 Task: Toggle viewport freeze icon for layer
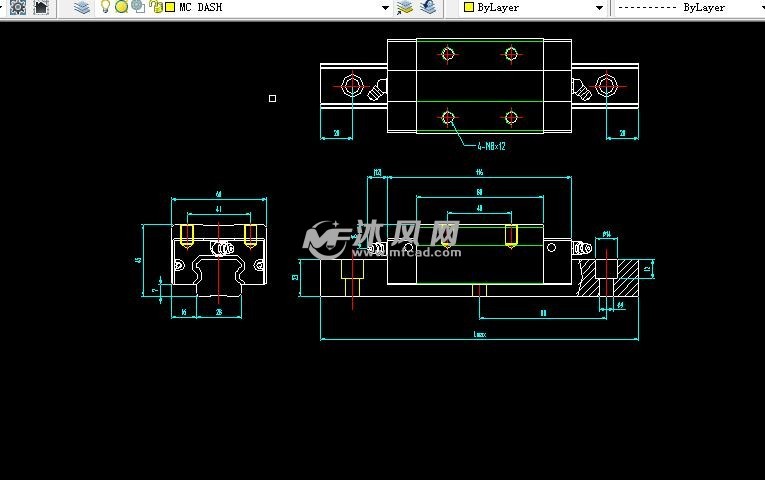(137, 7)
